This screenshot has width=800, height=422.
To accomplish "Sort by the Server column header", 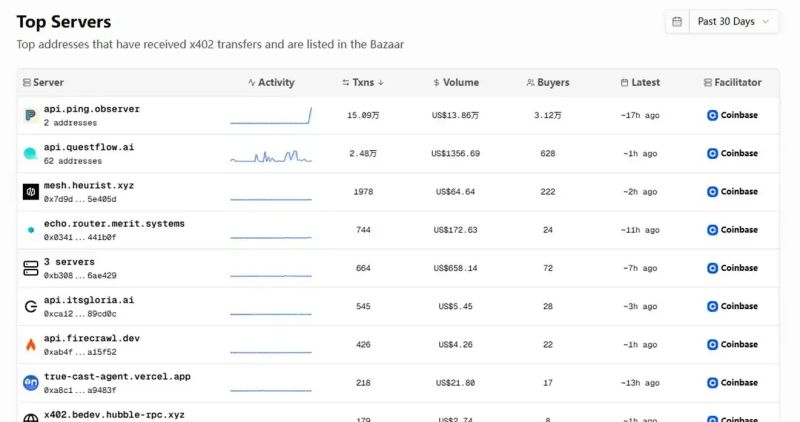I will click(43, 82).
